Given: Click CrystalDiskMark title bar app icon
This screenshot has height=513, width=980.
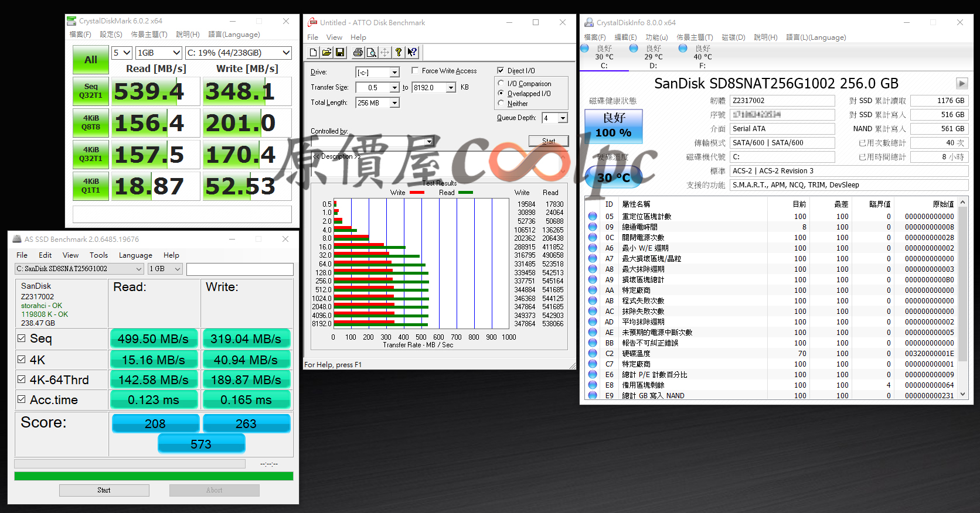Looking at the screenshot, I should click(72, 21).
